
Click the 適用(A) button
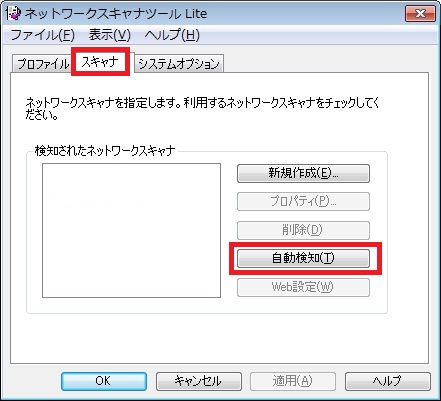click(293, 381)
